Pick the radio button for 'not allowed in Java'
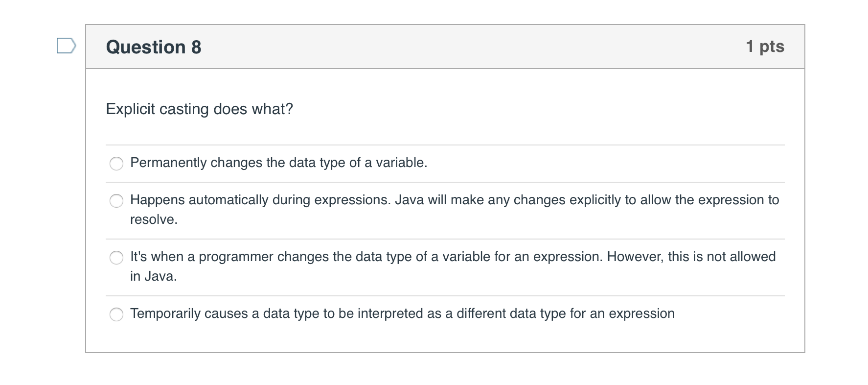The width and height of the screenshot is (868, 385). pyautogui.click(x=116, y=258)
